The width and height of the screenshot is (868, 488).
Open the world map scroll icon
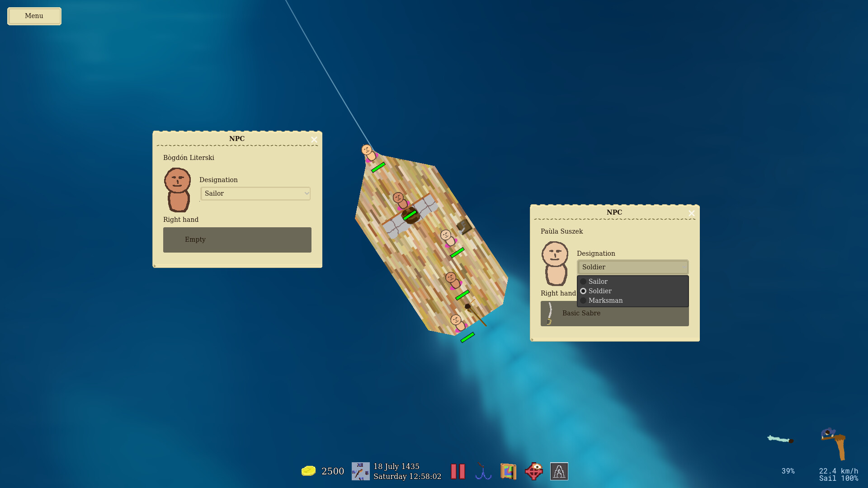(x=508, y=471)
